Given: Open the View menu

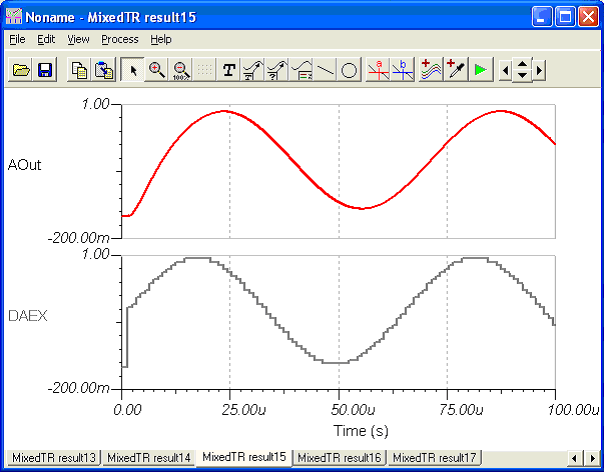Looking at the screenshot, I should (x=78, y=39).
